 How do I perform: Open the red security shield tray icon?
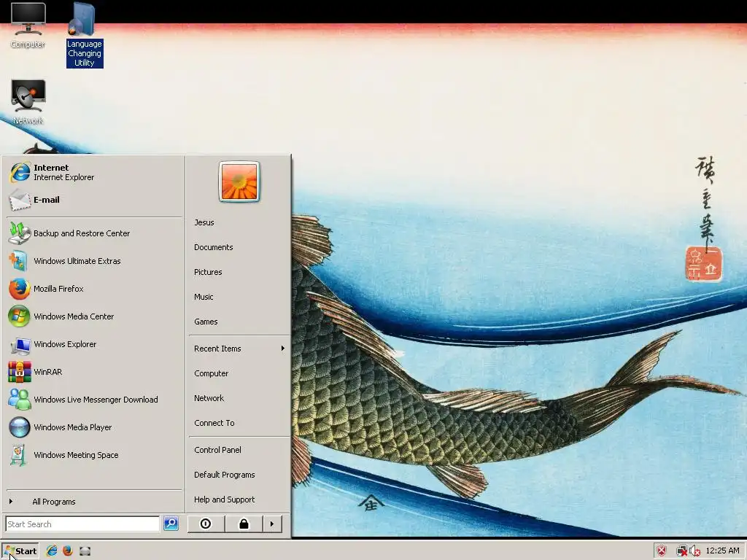(x=662, y=551)
